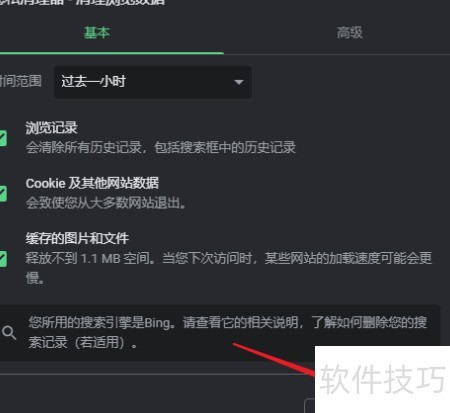Uncheck the Cookie 及其他网站数据 checkbox

click(x=3, y=194)
